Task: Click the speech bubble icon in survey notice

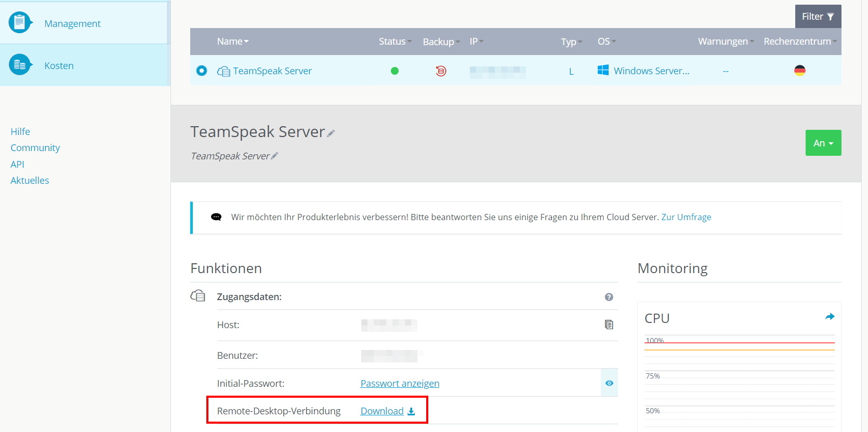Action: tap(216, 217)
